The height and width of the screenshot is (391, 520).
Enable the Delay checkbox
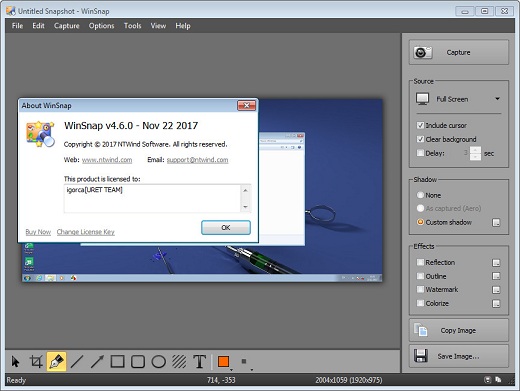pyautogui.click(x=420, y=153)
